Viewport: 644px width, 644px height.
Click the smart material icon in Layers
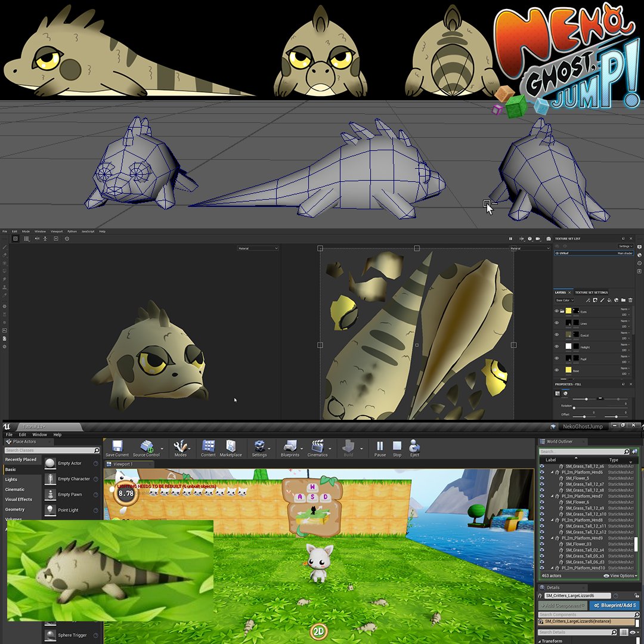point(617,300)
